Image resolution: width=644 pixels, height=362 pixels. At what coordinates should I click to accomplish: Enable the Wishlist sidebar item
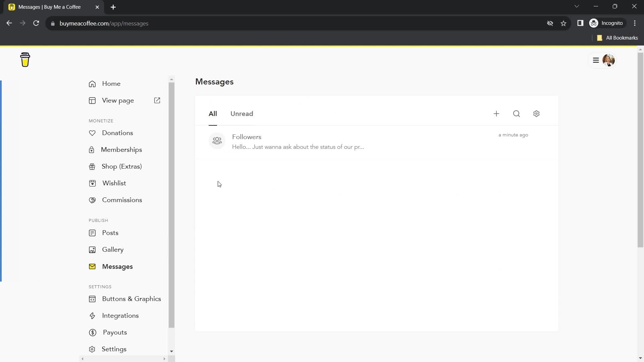(x=114, y=183)
